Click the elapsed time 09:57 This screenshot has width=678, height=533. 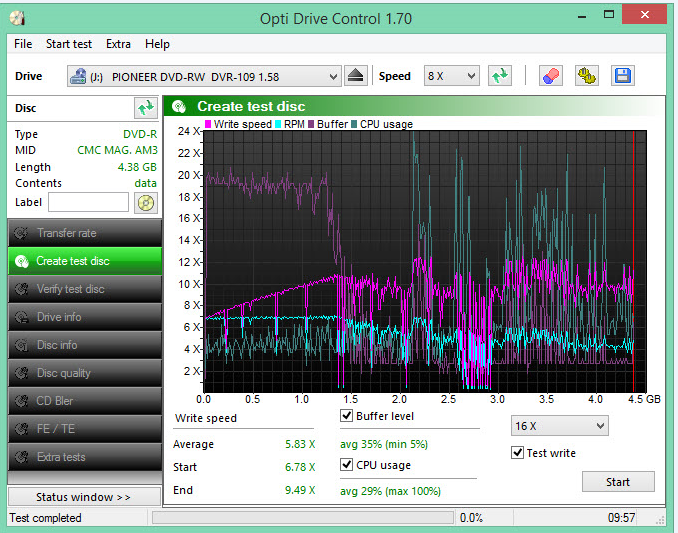(621, 517)
